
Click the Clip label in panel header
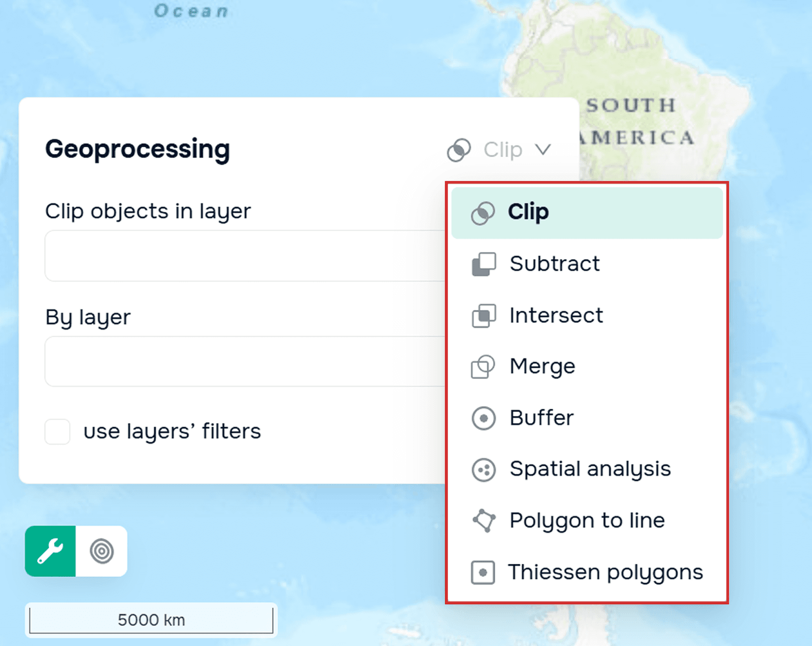point(503,150)
